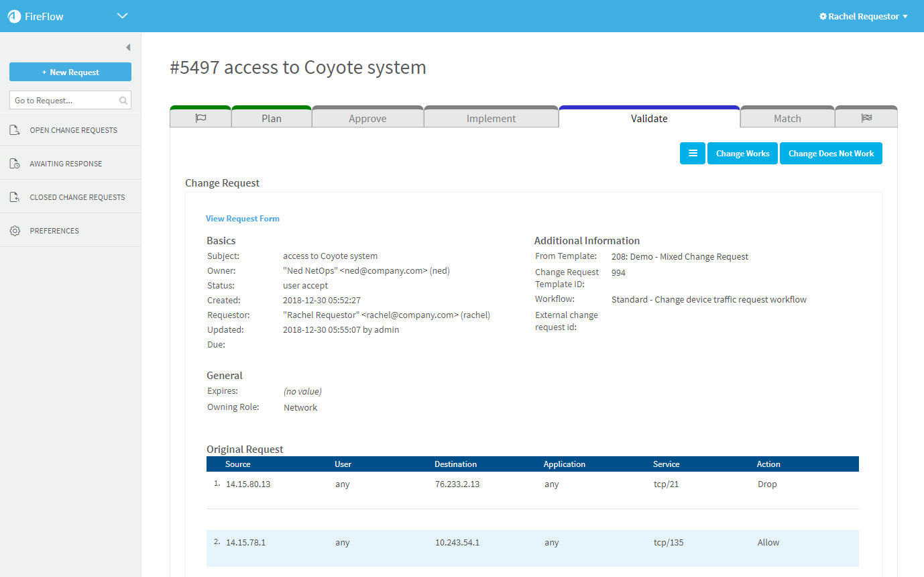Screen dimensions: 924x577
Task: Click the Go to Request search field
Action: pos(64,101)
